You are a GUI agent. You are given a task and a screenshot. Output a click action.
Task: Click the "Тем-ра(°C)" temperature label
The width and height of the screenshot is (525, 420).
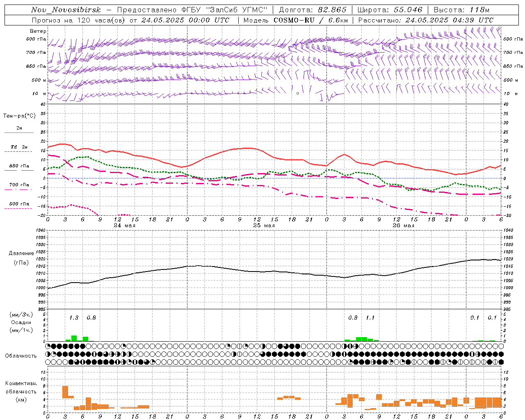[x=19, y=116]
